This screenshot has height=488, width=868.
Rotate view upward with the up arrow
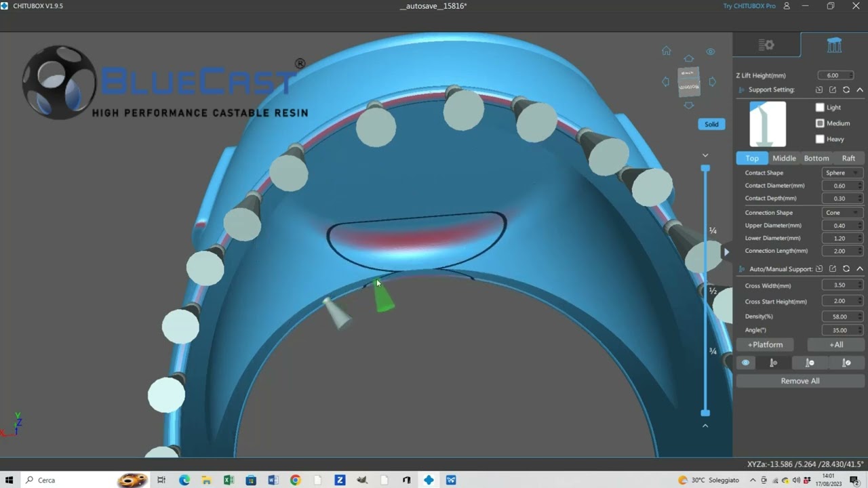click(689, 59)
